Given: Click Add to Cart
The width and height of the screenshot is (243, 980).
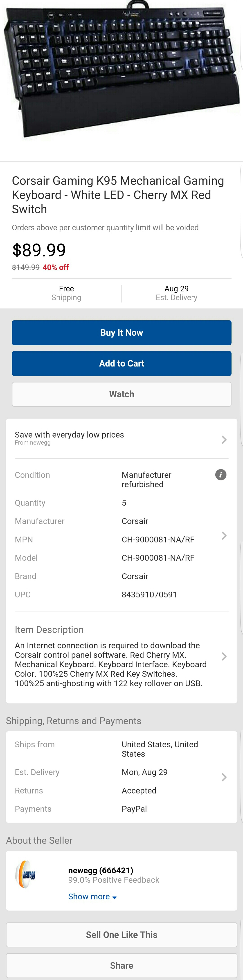Looking at the screenshot, I should click(x=121, y=363).
